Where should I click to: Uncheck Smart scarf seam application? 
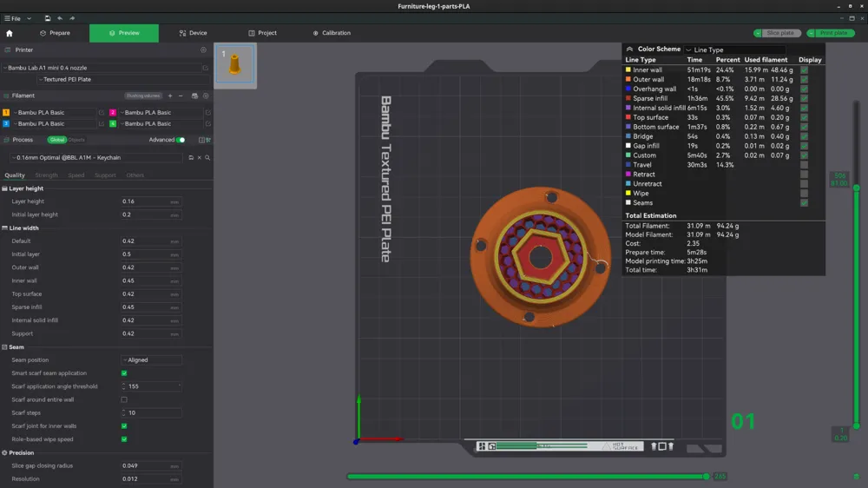pos(124,373)
